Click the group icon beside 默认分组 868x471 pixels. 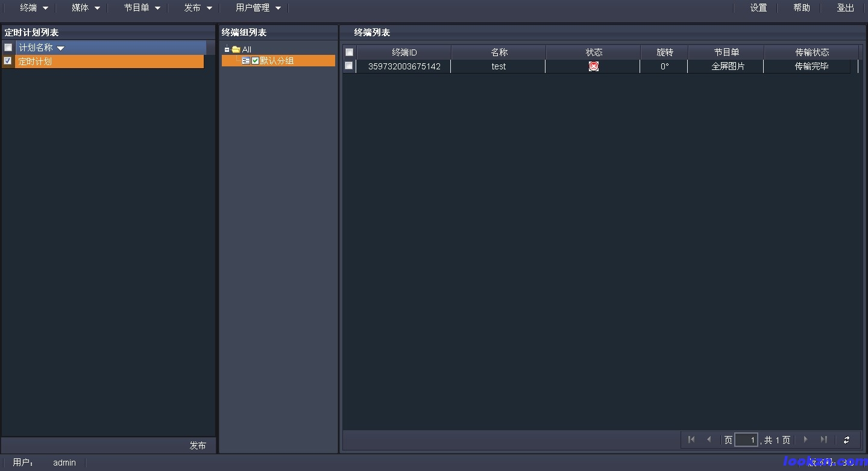(x=246, y=61)
